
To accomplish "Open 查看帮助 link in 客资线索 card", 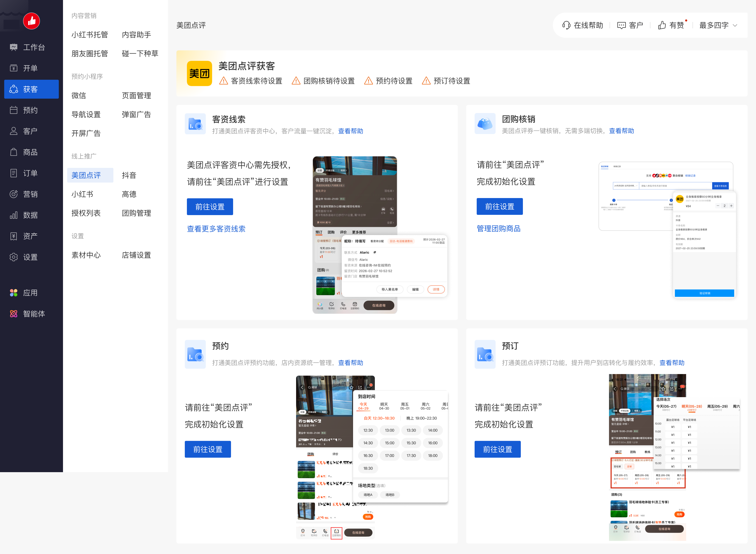I will point(351,131).
